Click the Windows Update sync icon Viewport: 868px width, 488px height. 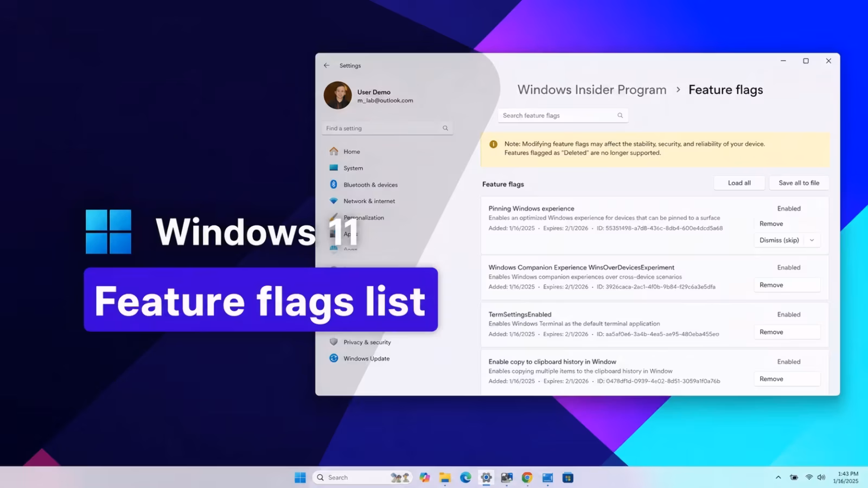pyautogui.click(x=334, y=358)
